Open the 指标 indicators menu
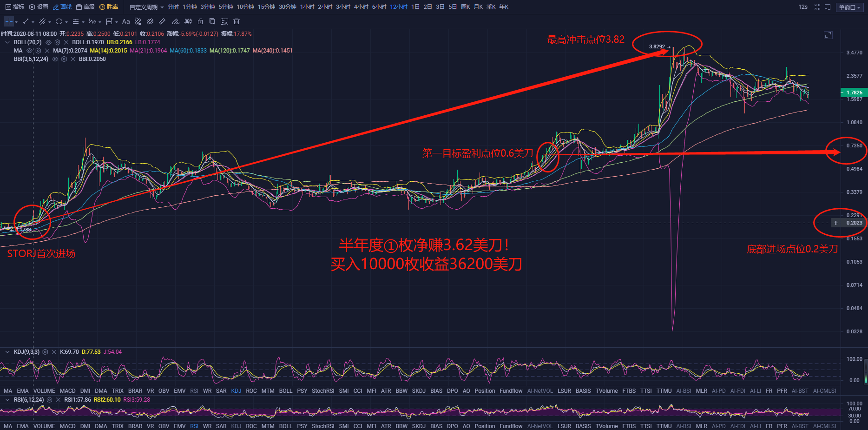The height and width of the screenshot is (430, 868). (15, 7)
